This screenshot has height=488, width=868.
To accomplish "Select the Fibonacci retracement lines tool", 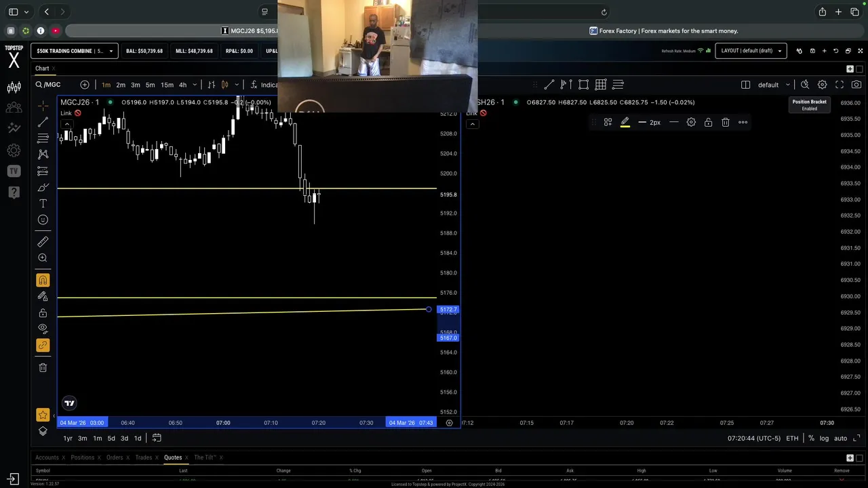I will tap(43, 138).
